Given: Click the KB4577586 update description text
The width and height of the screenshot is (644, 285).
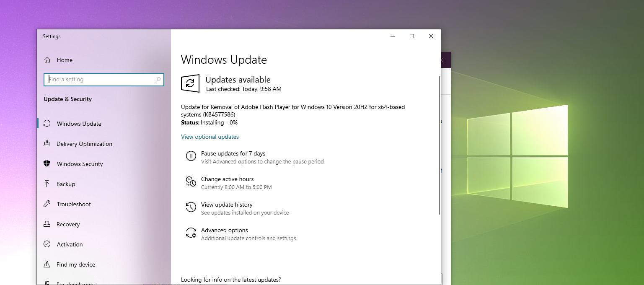Looking at the screenshot, I should (x=293, y=111).
